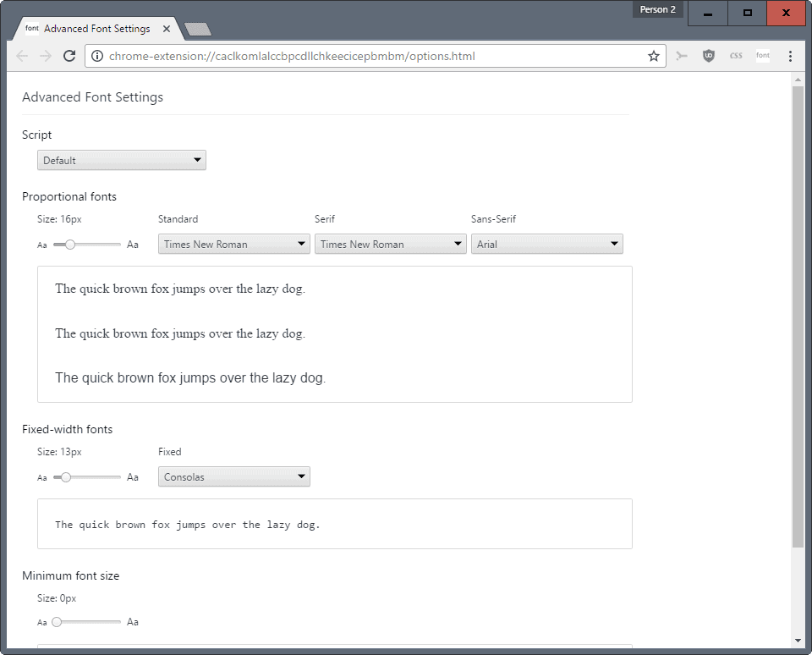Open the Script dropdown showing Default

coord(121,159)
